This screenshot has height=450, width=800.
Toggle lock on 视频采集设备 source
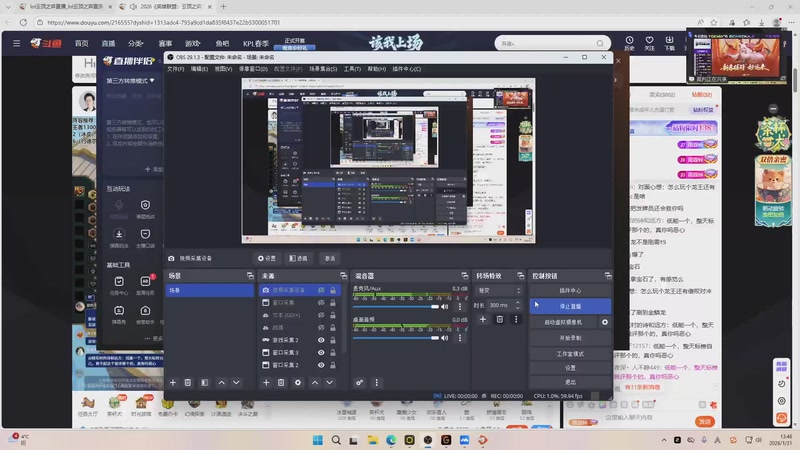click(333, 290)
